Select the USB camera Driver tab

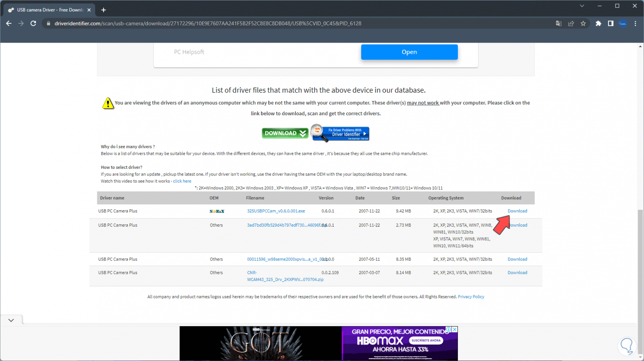point(50,10)
